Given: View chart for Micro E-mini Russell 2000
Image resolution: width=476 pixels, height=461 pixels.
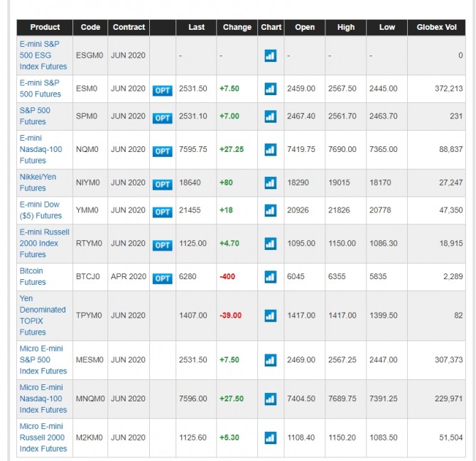Looking at the screenshot, I should [x=270, y=438].
